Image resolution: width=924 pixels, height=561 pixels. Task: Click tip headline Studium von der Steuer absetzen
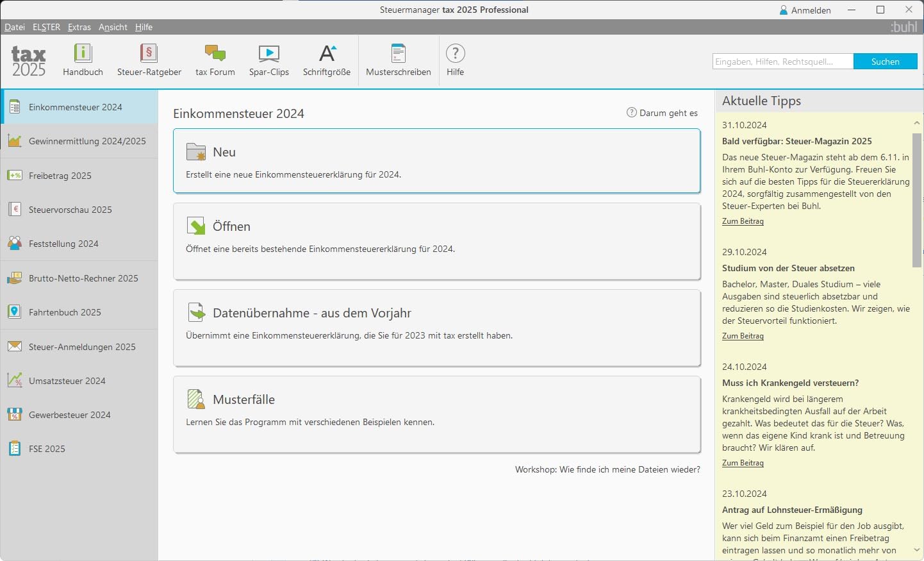(x=788, y=268)
